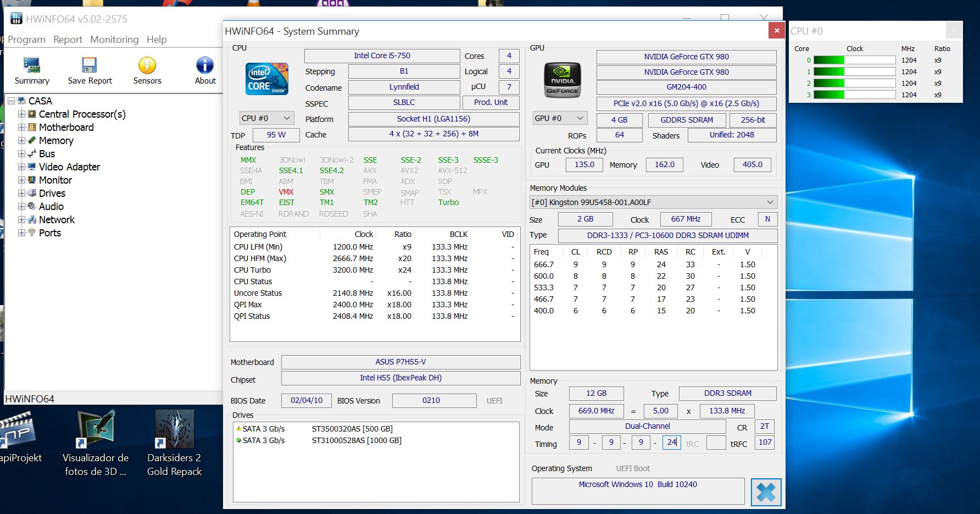The width and height of the screenshot is (980, 514).
Task: Open the Program menu
Action: click(26, 40)
